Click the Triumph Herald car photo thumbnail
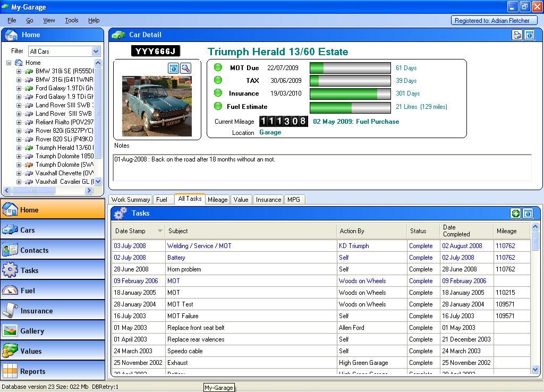 (157, 106)
